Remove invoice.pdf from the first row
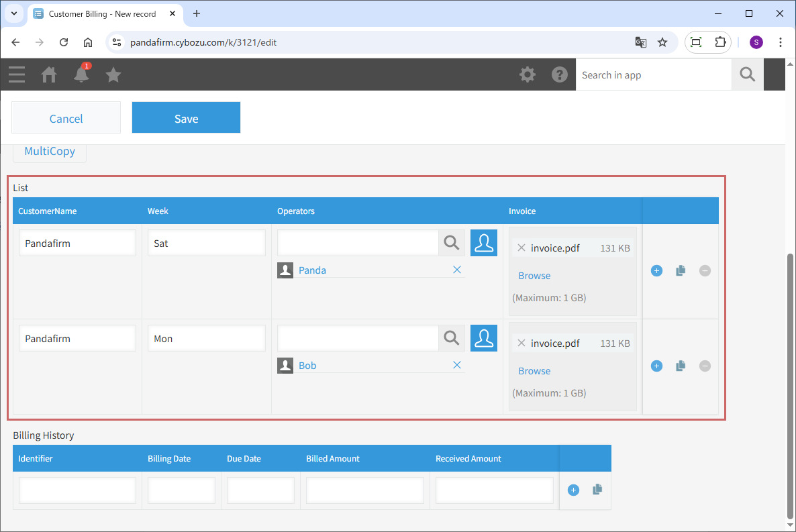 (521, 248)
